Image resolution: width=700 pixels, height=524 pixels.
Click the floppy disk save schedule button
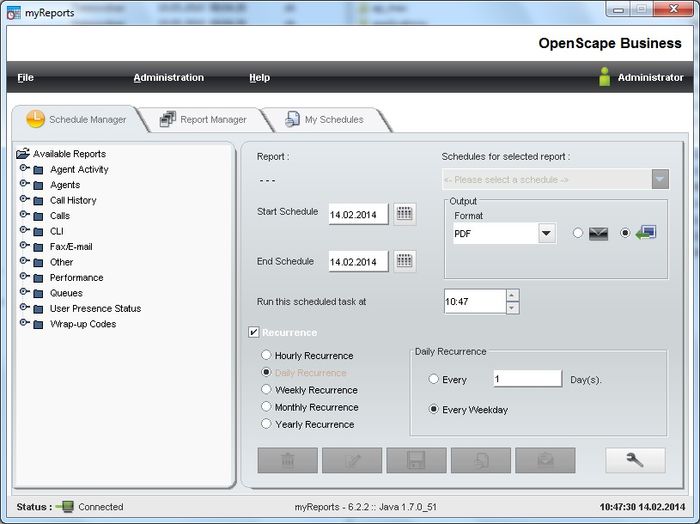(416, 460)
